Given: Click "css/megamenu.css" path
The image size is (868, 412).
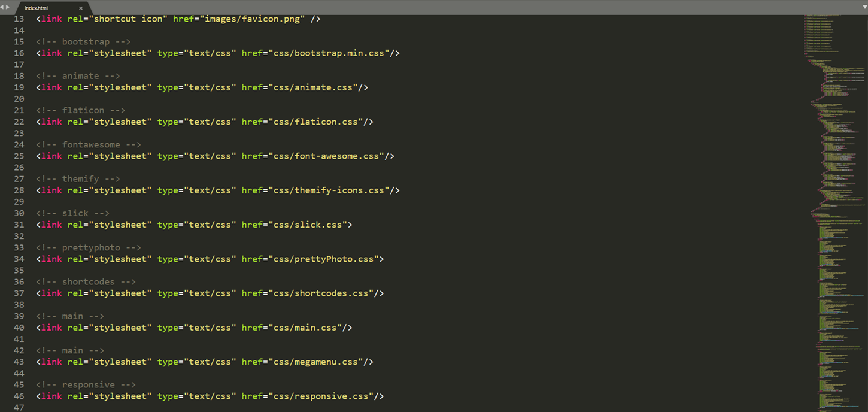Looking at the screenshot, I should [x=316, y=362].
